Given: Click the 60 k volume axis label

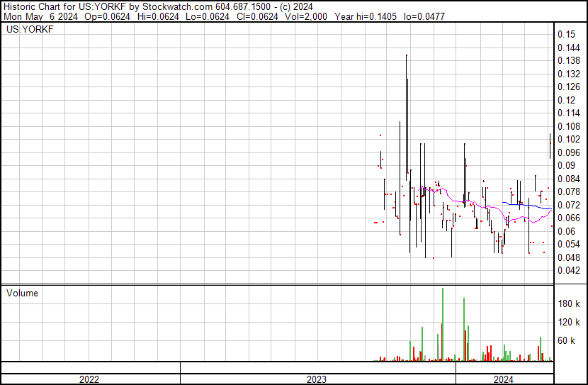Looking at the screenshot, I should click(x=568, y=340).
